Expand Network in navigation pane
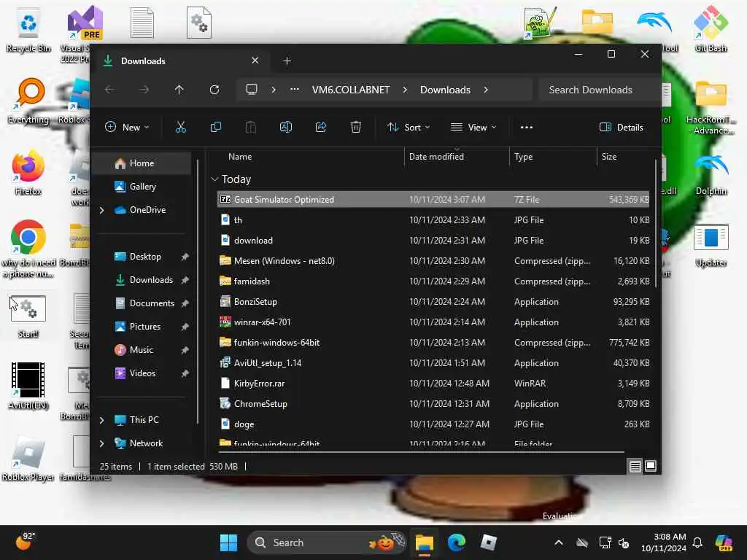This screenshot has height=560, width=747. 102,443
